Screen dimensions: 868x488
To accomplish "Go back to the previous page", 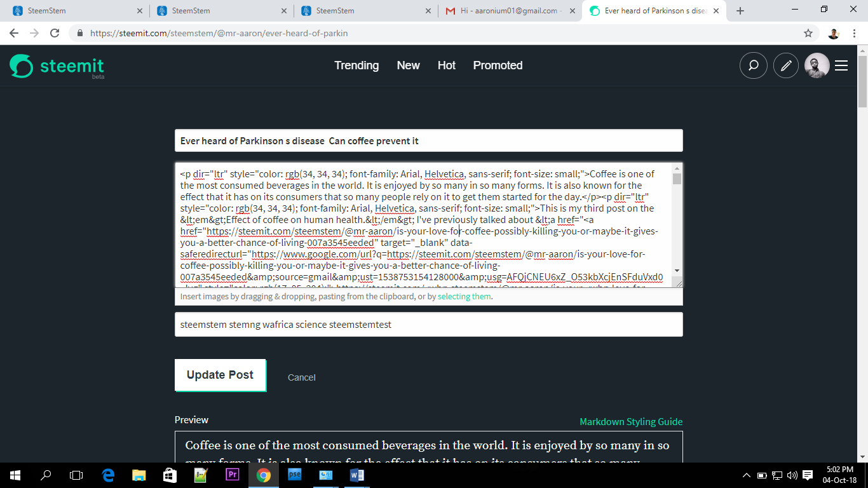I will 14,33.
